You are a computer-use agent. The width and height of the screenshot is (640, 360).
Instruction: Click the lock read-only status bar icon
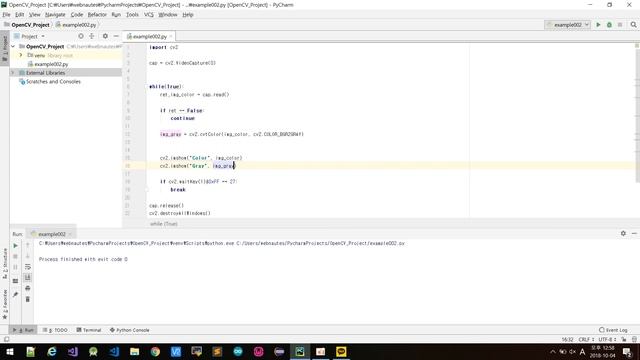click(x=624, y=340)
